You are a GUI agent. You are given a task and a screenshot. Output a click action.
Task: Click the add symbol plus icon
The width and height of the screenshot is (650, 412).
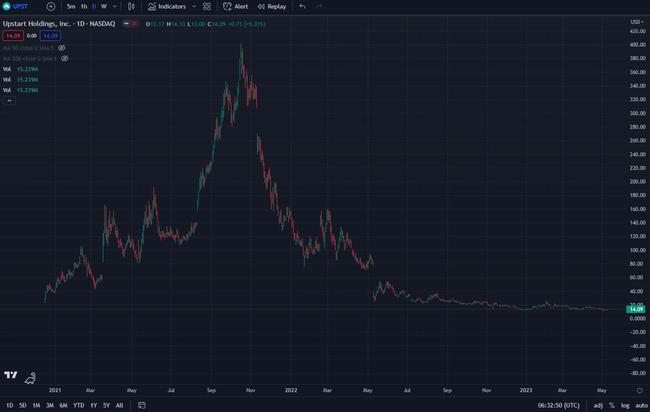[51, 6]
